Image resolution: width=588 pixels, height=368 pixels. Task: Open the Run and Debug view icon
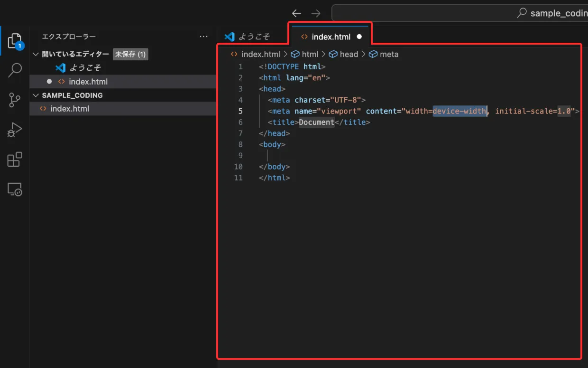(x=15, y=130)
